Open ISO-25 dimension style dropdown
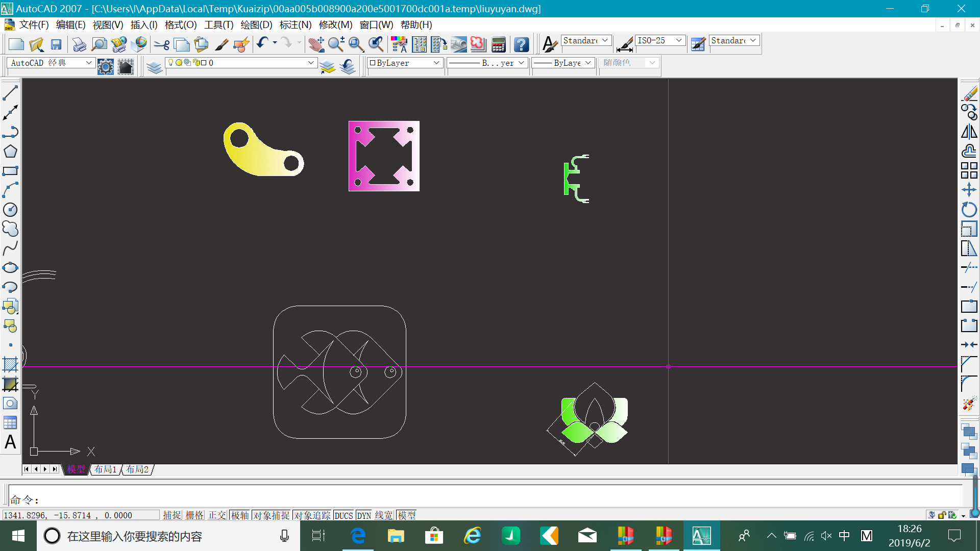The height and width of the screenshot is (551, 980). tap(679, 40)
